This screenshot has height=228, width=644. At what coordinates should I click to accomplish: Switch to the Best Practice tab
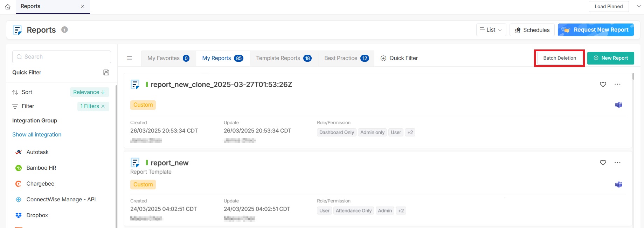(346, 58)
